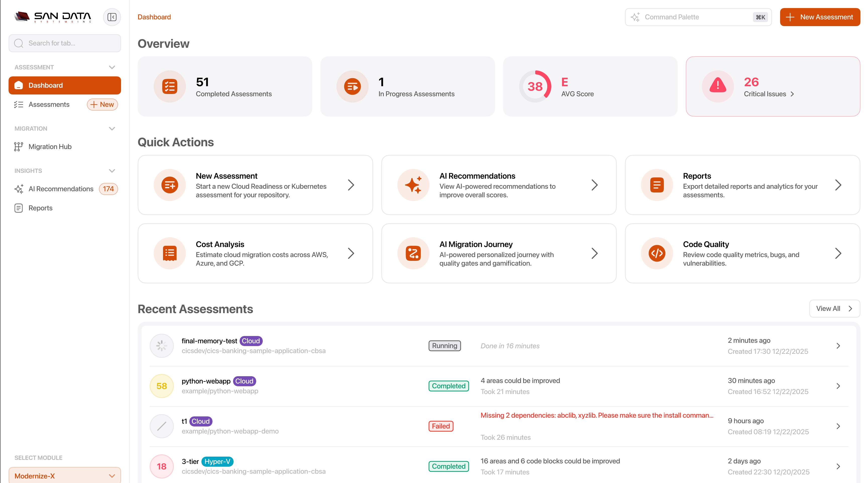Collapse the ASSESSMENT section

click(112, 67)
